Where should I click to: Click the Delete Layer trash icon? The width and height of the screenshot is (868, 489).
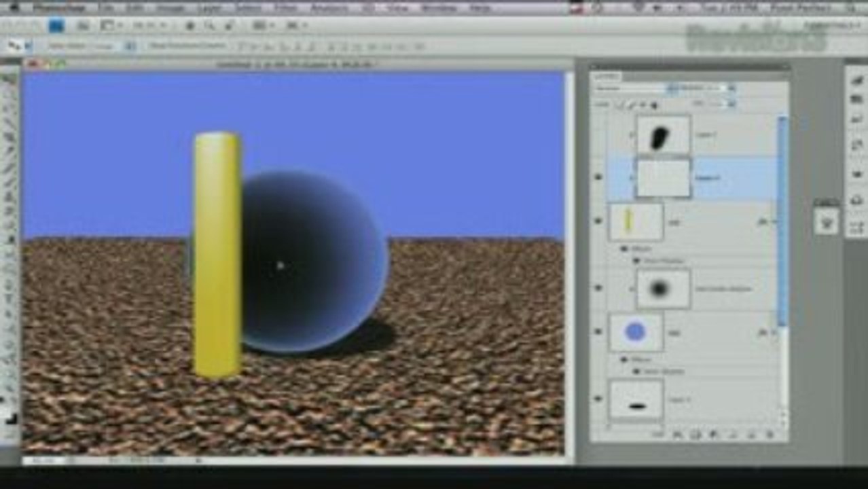click(x=770, y=433)
